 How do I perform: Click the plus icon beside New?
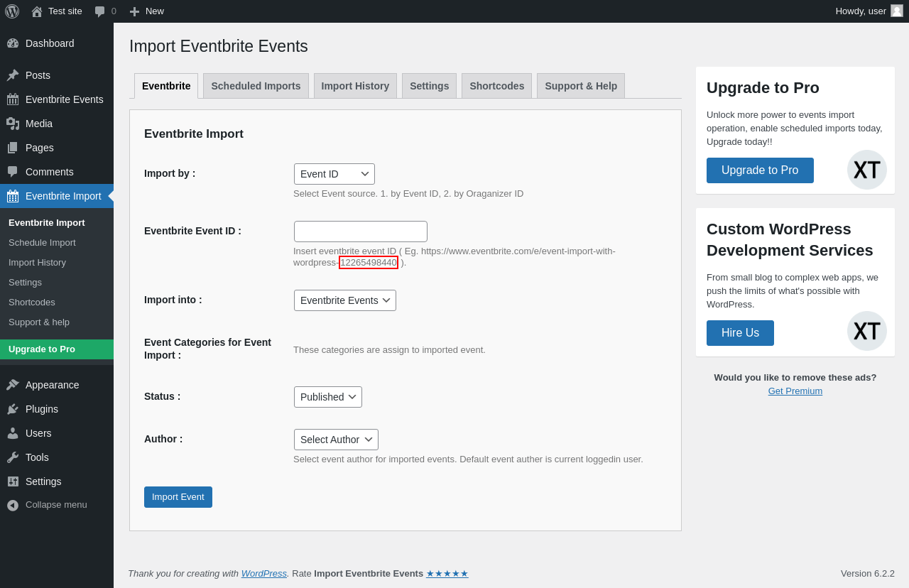134,11
